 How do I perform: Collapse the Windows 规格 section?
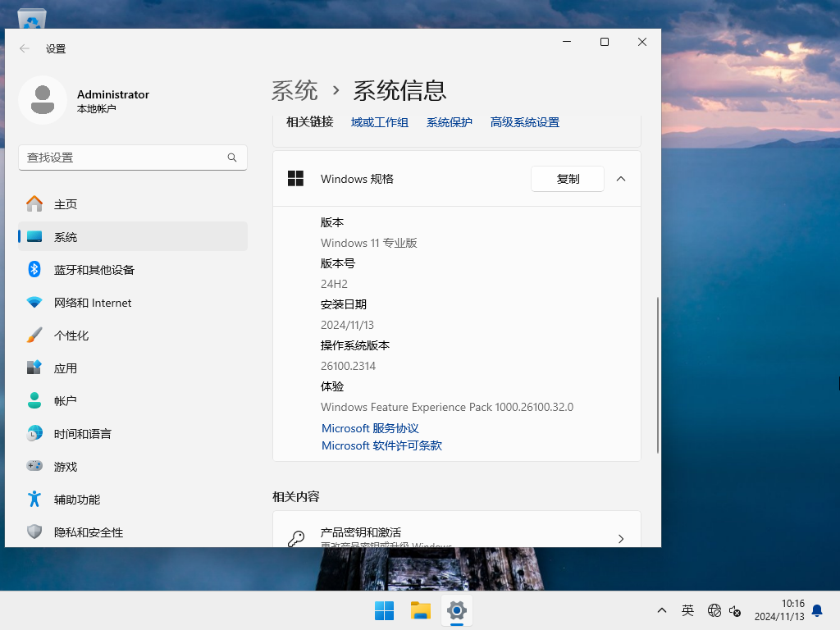[621, 179]
